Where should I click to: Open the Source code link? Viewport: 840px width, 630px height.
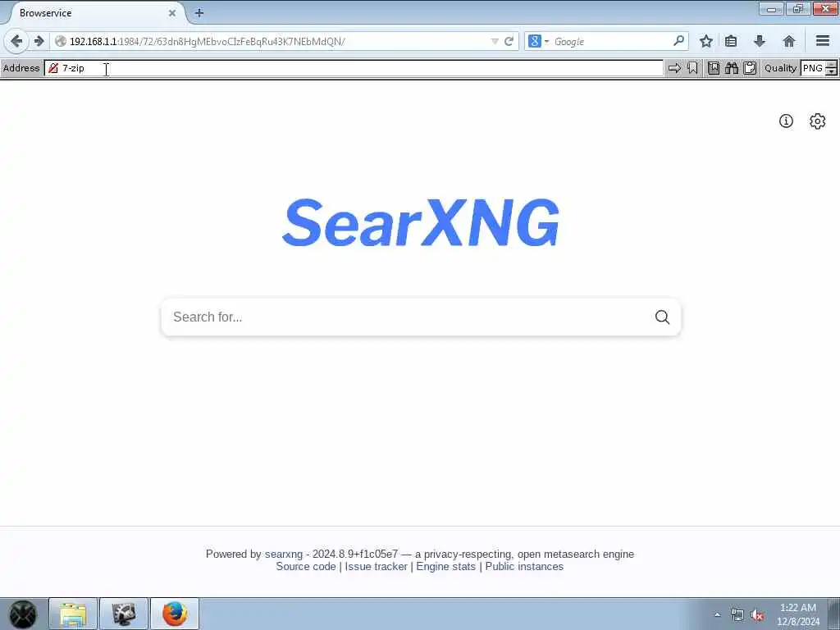click(306, 566)
